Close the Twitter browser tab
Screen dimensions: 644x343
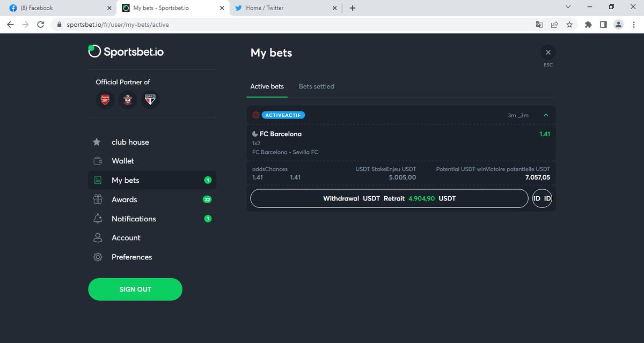(x=335, y=8)
